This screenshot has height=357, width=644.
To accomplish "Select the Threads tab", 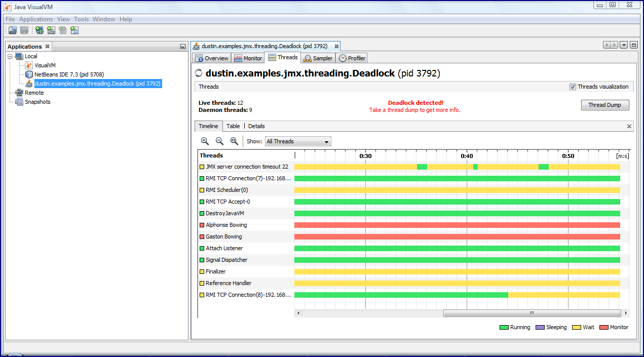I will click(282, 57).
